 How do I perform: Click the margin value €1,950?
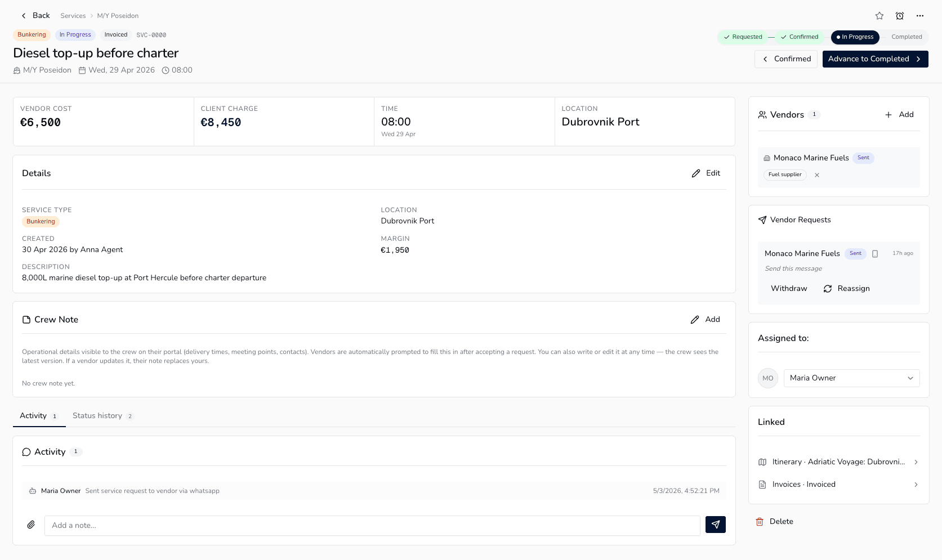[395, 250]
